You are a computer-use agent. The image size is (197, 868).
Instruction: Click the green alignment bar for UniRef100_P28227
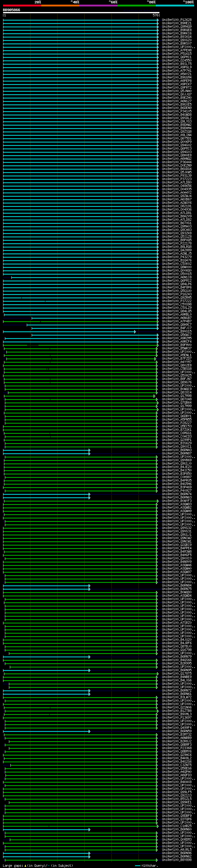pyautogui.click(x=81, y=423)
